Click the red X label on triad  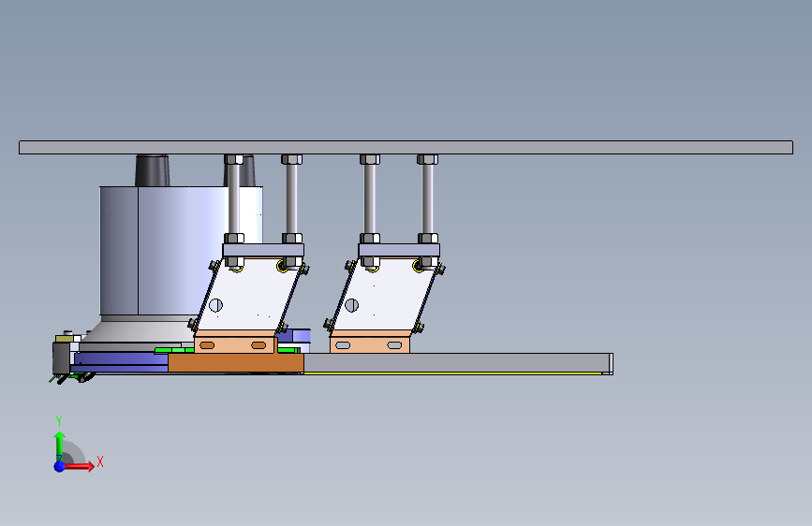(x=100, y=461)
